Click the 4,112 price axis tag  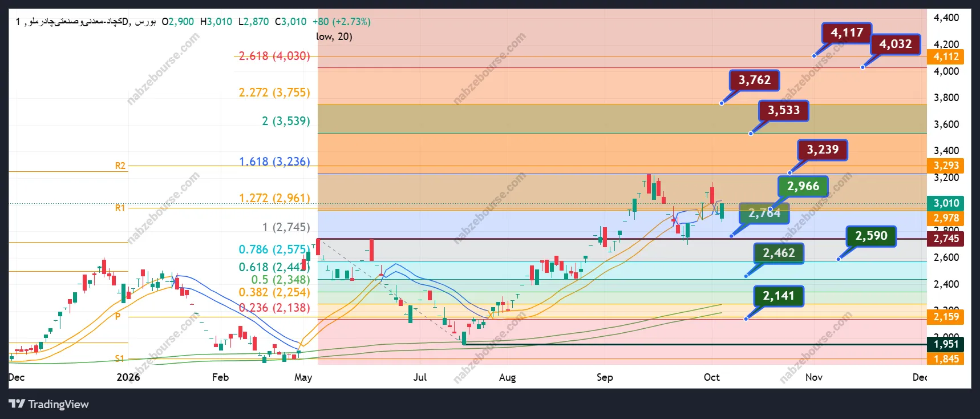946,57
